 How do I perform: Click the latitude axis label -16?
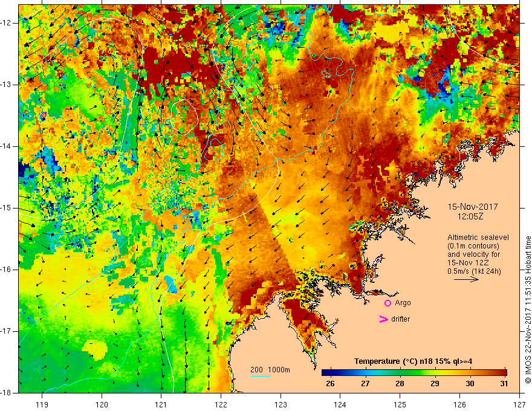coord(6,270)
